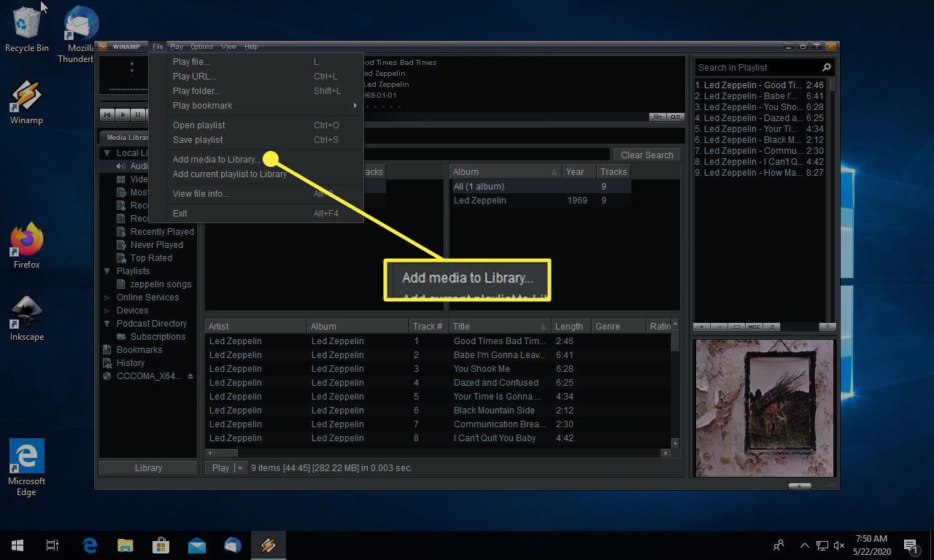
Task: Open the Mozilla Thunderbird desktop icon
Action: 81,35
